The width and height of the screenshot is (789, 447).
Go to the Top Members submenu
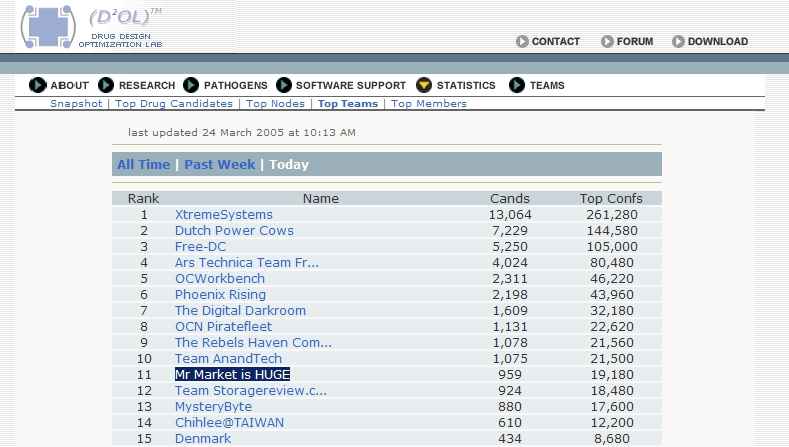click(x=428, y=104)
